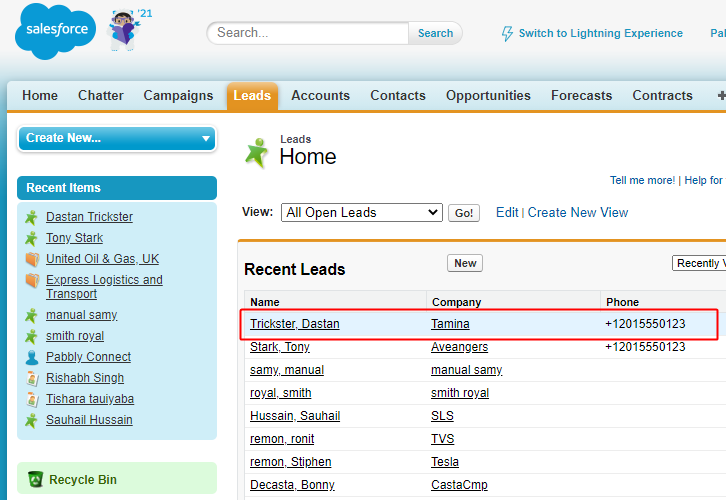Open United Oil & Gas, UK recent item
Screen dimensions: 726x500
[x=102, y=259]
